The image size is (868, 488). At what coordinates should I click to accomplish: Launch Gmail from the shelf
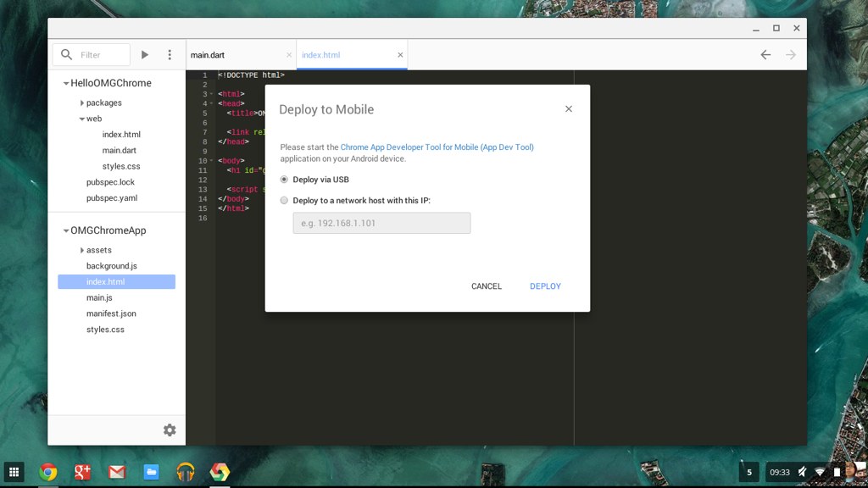[116, 472]
